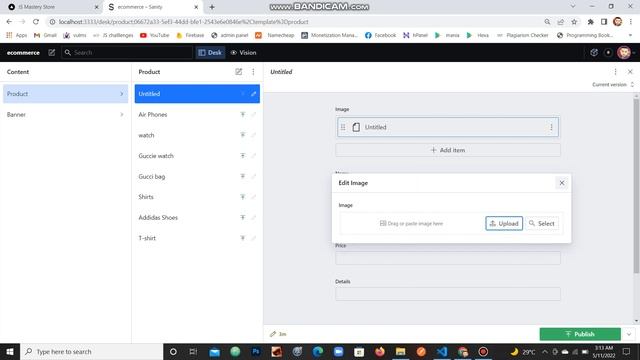
Task: Click Add item under Image
Action: pos(448,150)
